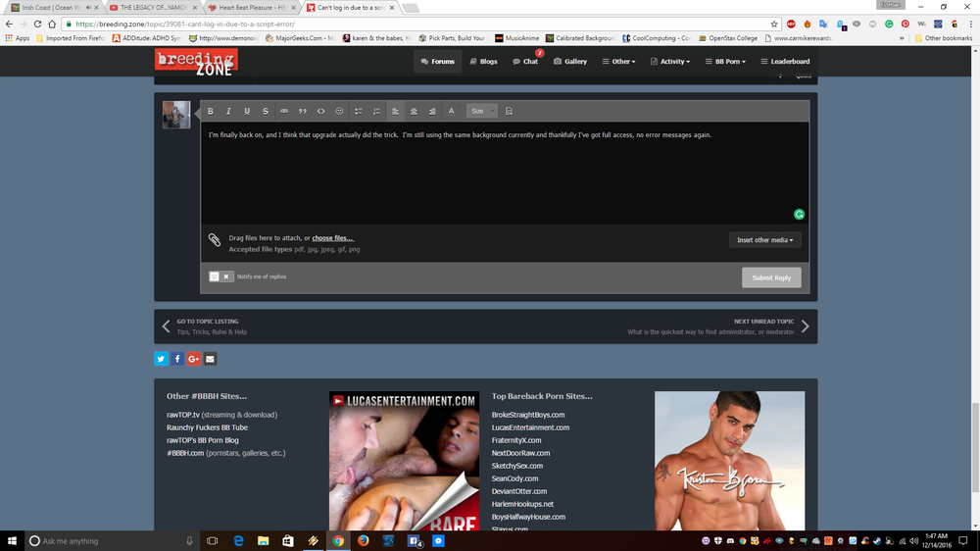The image size is (980, 551).
Task: Share the topic via email icon
Action: [210, 359]
